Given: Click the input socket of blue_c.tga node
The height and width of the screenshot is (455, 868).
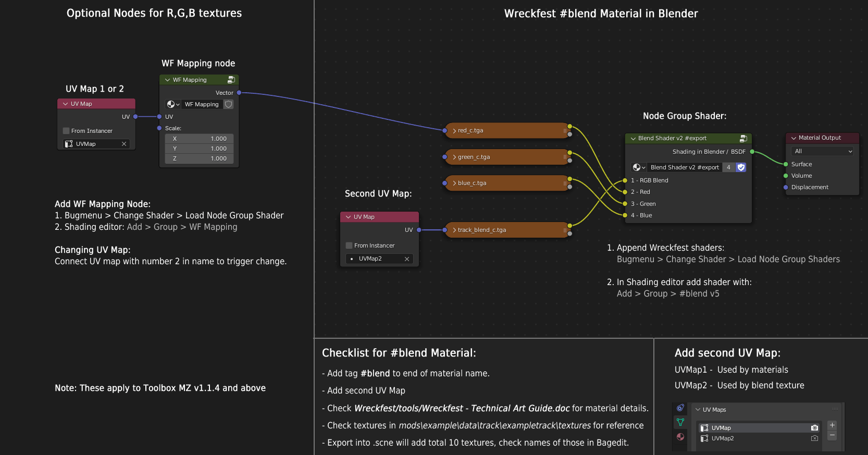Looking at the screenshot, I should click(445, 183).
